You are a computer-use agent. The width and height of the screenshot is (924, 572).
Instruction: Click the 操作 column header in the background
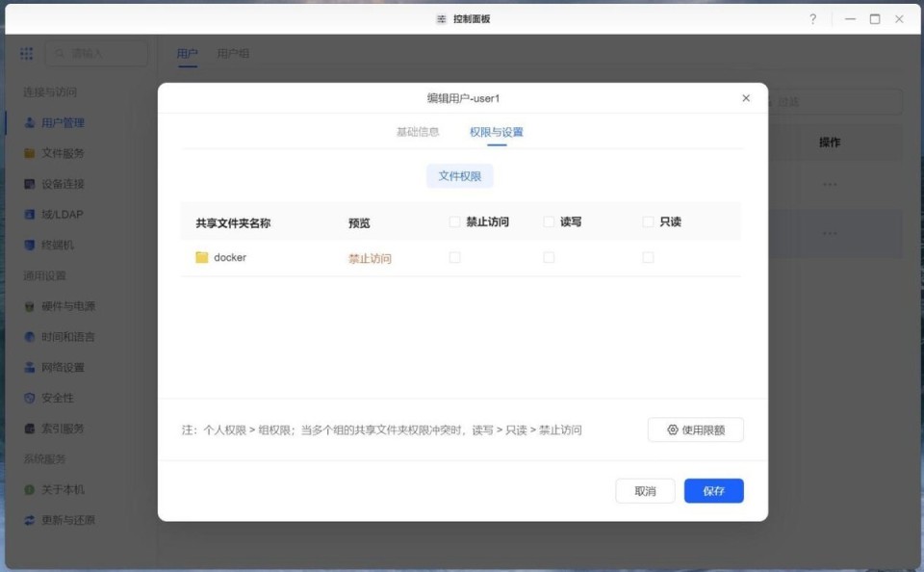tap(830, 143)
